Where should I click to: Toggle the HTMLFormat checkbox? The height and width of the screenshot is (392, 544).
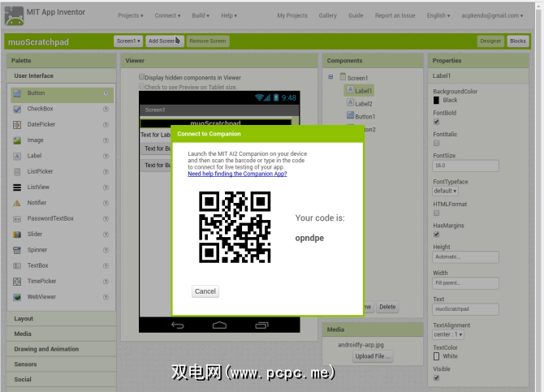pos(437,213)
